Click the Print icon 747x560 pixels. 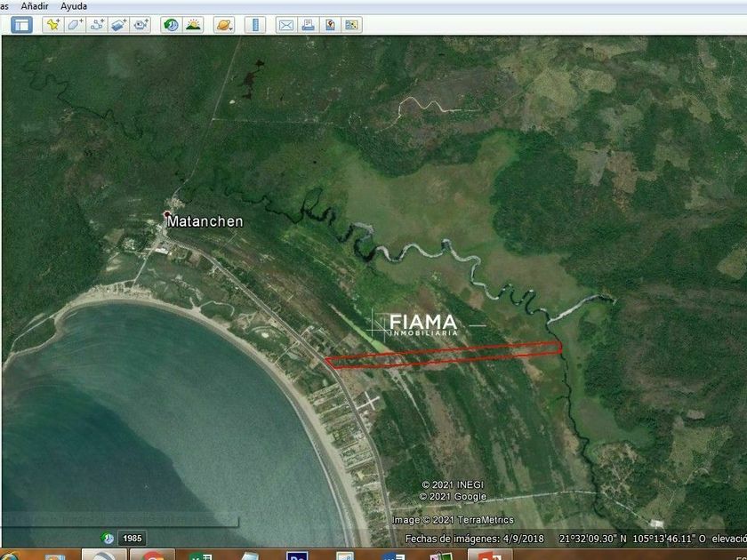(x=308, y=25)
